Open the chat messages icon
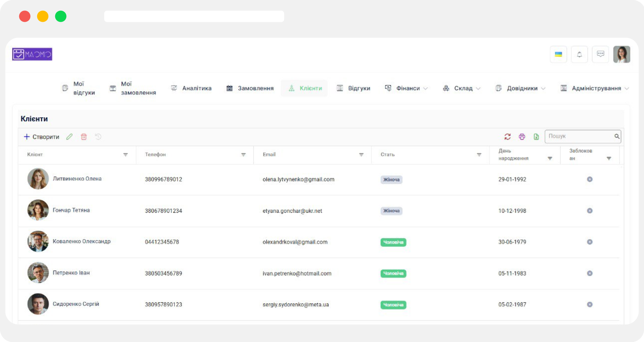 [600, 54]
